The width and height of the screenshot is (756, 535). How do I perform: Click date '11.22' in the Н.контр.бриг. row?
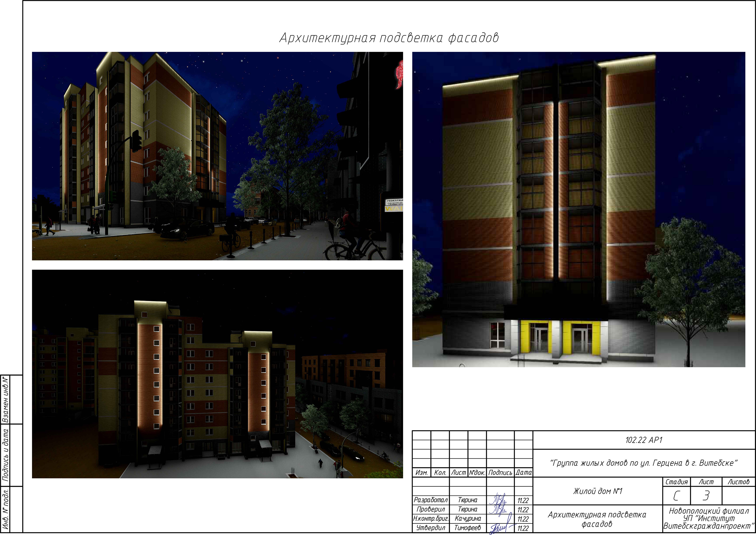click(523, 519)
